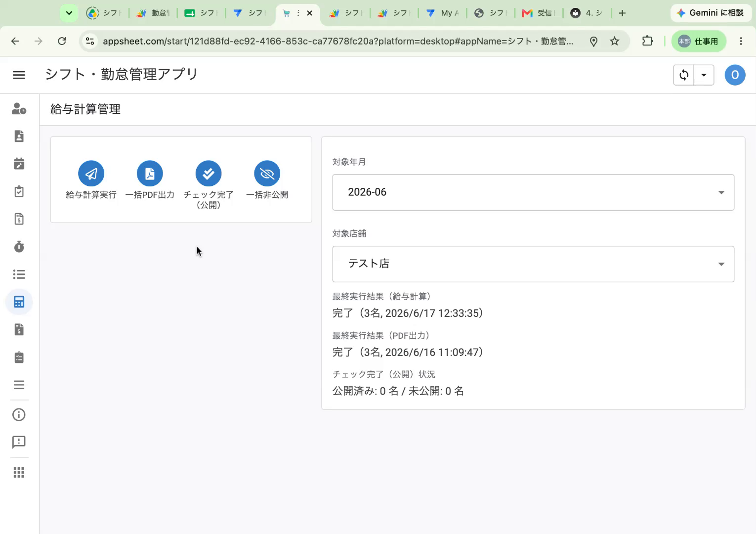756x534 pixels.
Task: Click Gemini に相談 button
Action: pyautogui.click(x=710, y=13)
